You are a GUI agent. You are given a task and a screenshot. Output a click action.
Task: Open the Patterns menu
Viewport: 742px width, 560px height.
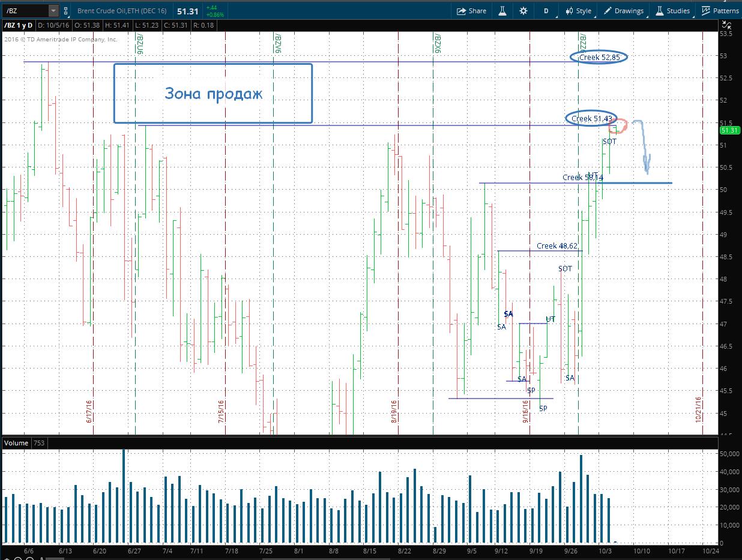(720, 11)
